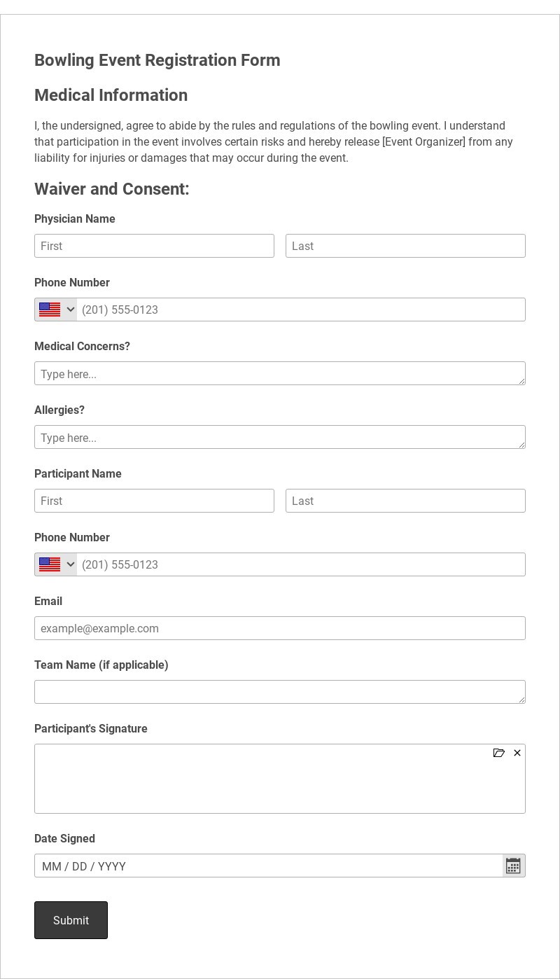
Task: Click the Team Name text area
Action: (280, 692)
